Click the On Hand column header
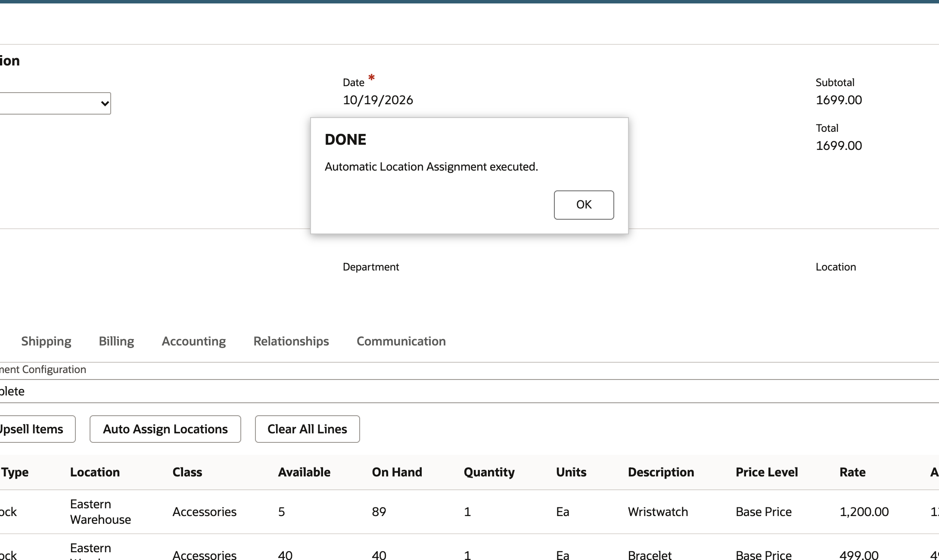Screen dimensions: 939x560 (397, 472)
